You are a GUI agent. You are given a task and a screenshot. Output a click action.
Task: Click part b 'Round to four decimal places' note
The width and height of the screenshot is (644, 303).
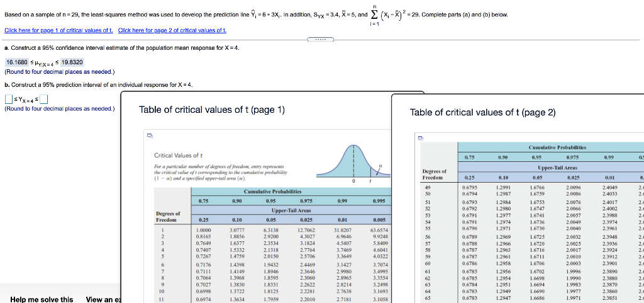(60, 109)
